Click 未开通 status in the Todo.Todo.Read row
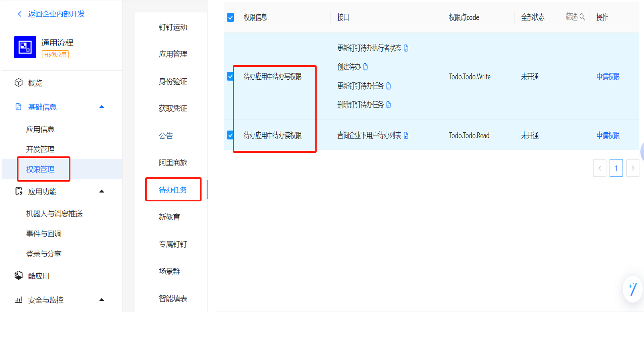Image resolution: width=644 pixels, height=337 pixels. (530, 135)
